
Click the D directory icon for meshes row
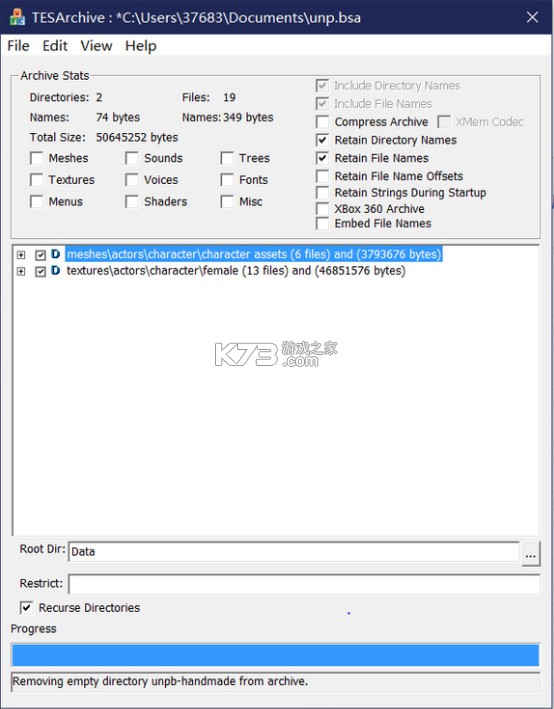55,254
